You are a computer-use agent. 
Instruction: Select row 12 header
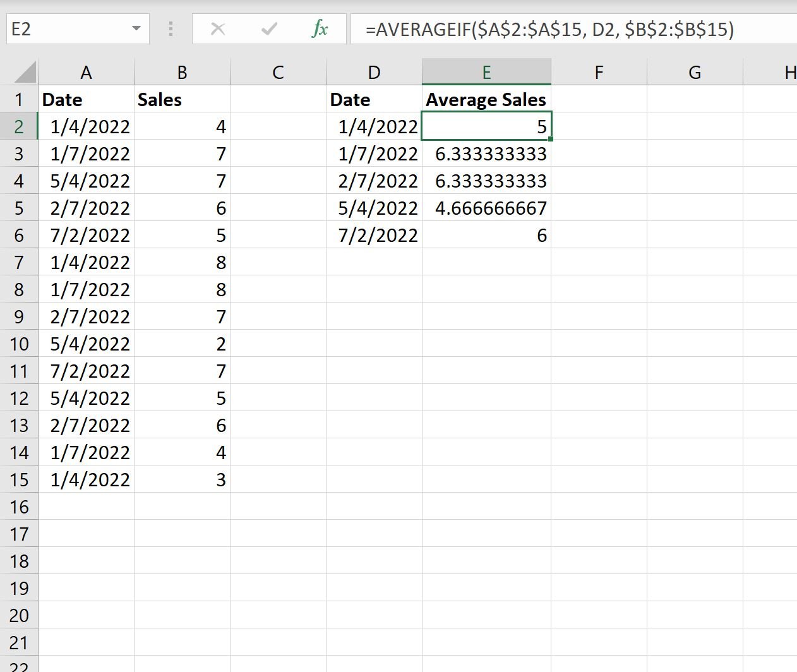coord(19,398)
